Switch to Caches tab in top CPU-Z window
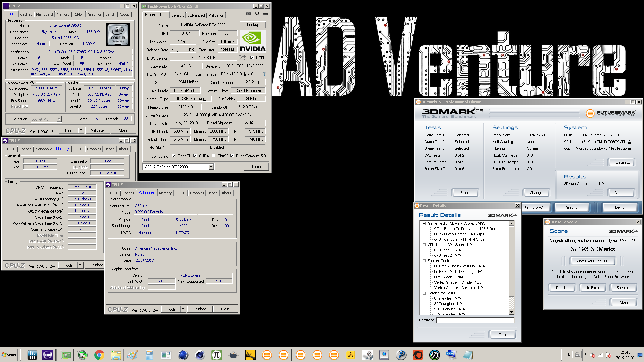 pos(26,14)
